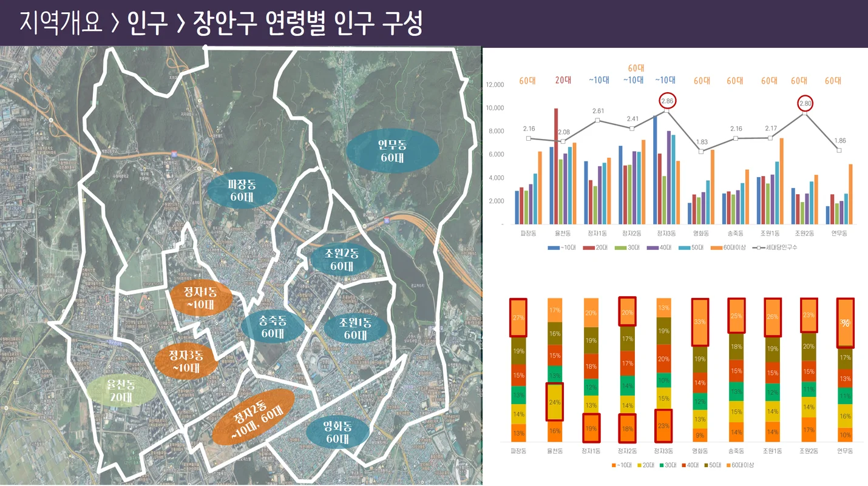Image resolution: width=868 pixels, height=486 pixels.
Task: Click the tilted 정자2동 ~10대, 60대 map label
Action: tap(253, 417)
